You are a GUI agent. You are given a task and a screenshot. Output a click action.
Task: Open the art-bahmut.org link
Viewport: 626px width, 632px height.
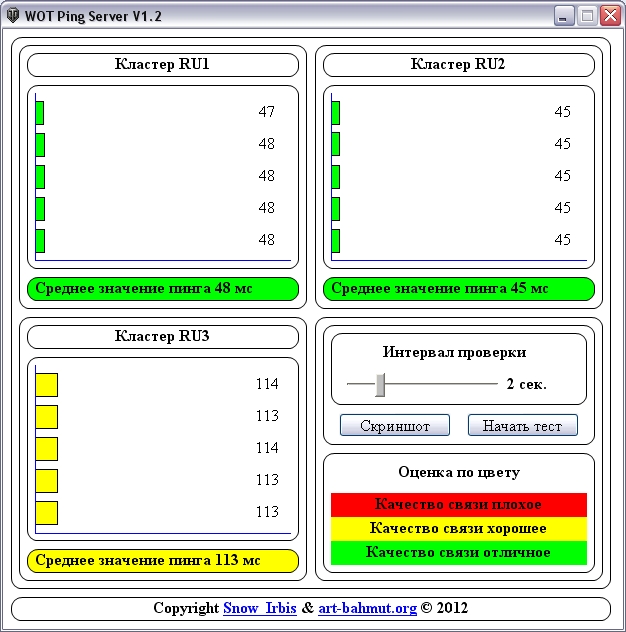click(367, 608)
